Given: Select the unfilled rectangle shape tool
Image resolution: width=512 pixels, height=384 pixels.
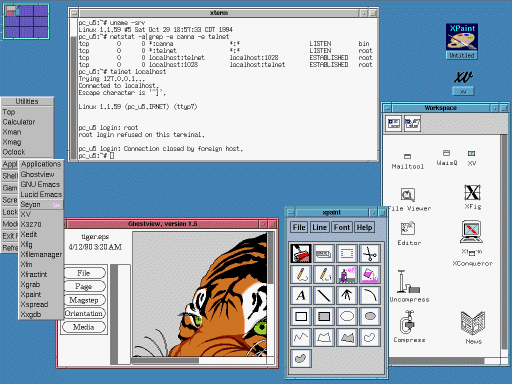Looking at the screenshot, I should tap(301, 316).
